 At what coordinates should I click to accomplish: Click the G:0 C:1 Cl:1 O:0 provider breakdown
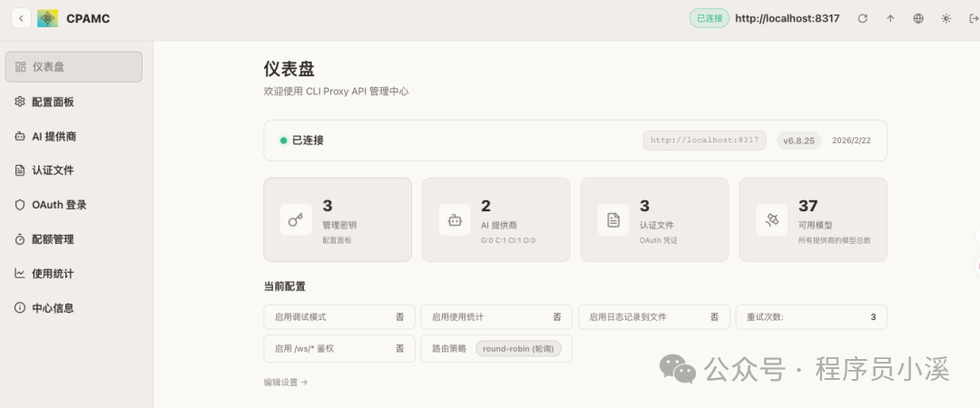(508, 240)
